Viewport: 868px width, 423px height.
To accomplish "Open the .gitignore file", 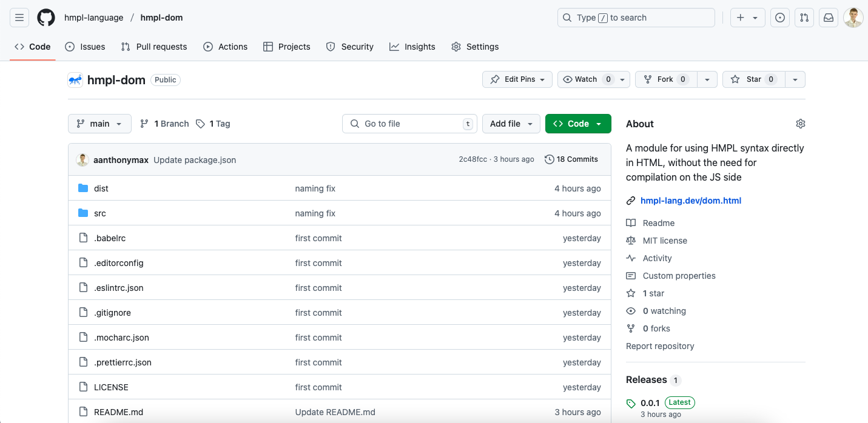I will tap(112, 313).
